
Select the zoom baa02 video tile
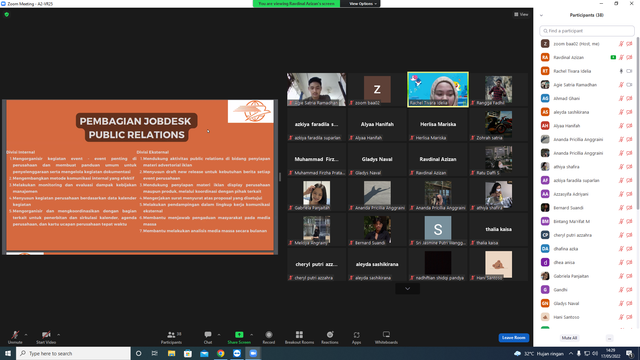pyautogui.click(x=377, y=89)
